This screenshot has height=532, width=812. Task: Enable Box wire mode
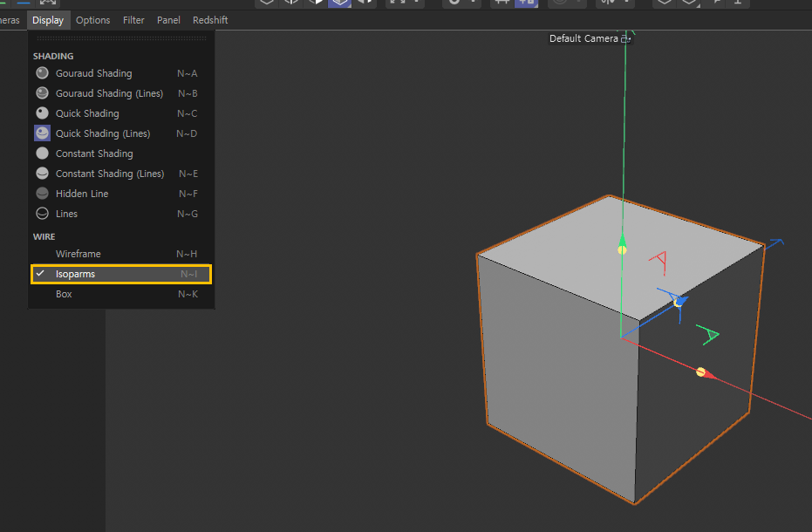pos(64,294)
